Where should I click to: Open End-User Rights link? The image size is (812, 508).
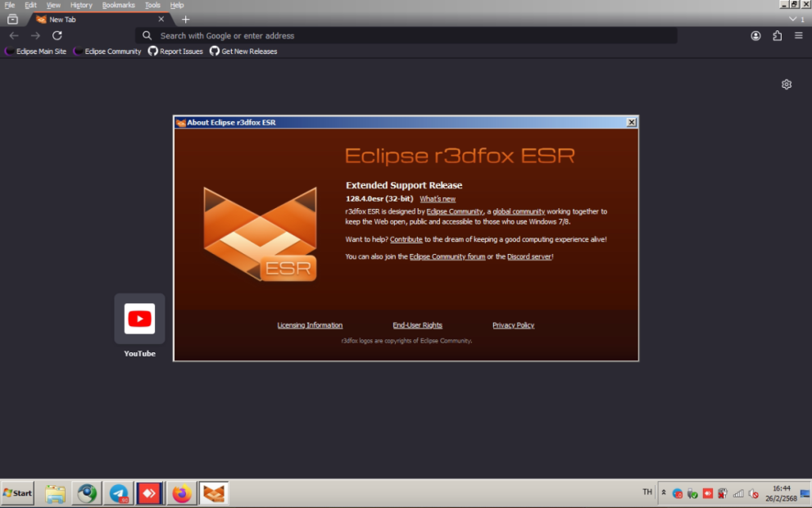[x=417, y=325]
